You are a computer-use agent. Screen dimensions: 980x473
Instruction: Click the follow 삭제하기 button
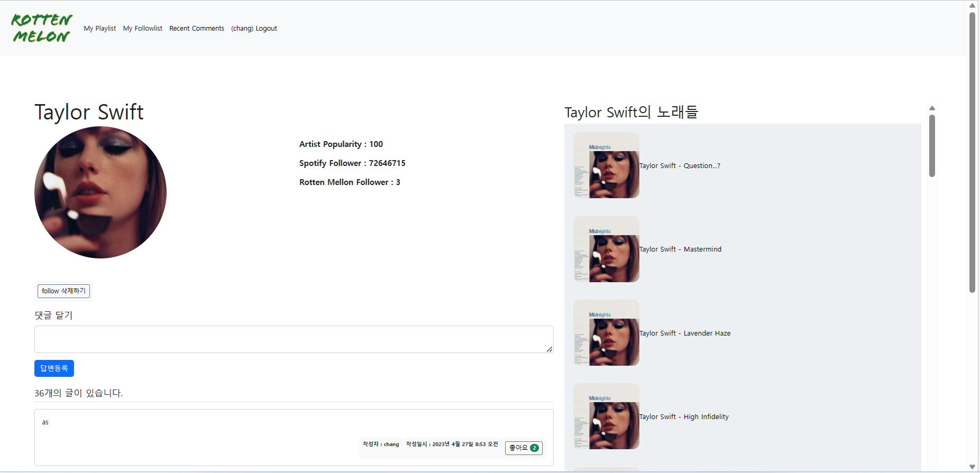[63, 291]
